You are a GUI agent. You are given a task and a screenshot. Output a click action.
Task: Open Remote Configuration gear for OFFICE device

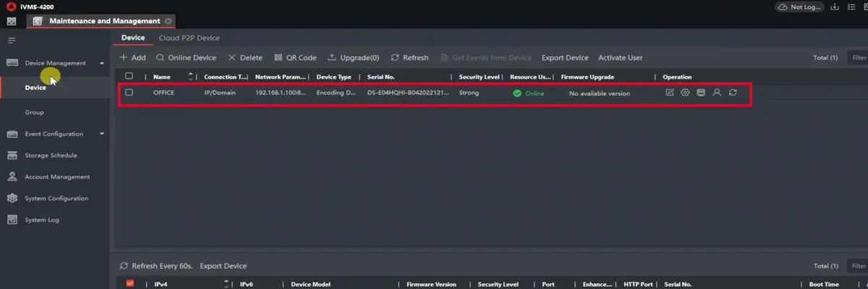[x=685, y=92]
